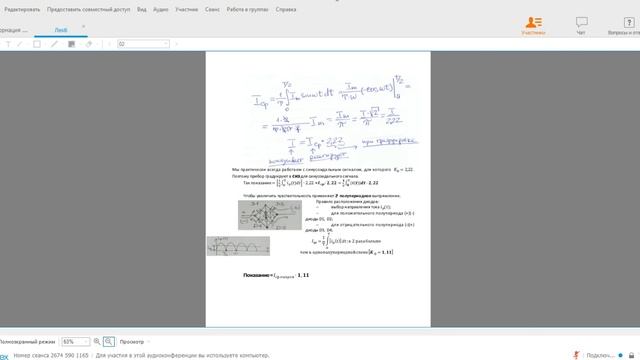Open the Аудио menu

(x=160, y=9)
